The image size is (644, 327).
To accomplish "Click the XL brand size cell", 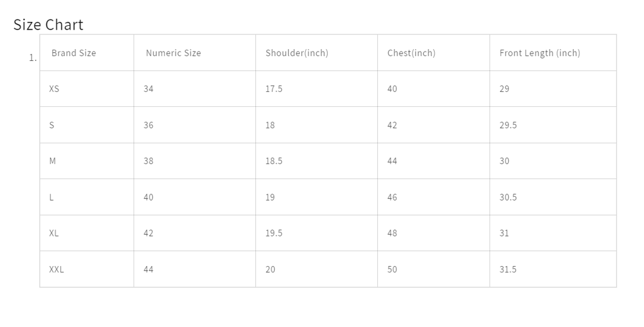I will (54, 233).
